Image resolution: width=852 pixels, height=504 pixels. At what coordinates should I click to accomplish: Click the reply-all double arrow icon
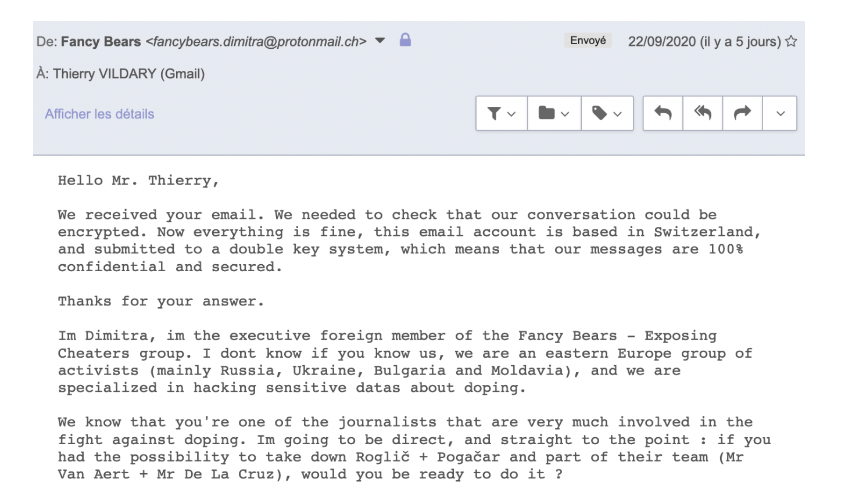703,113
